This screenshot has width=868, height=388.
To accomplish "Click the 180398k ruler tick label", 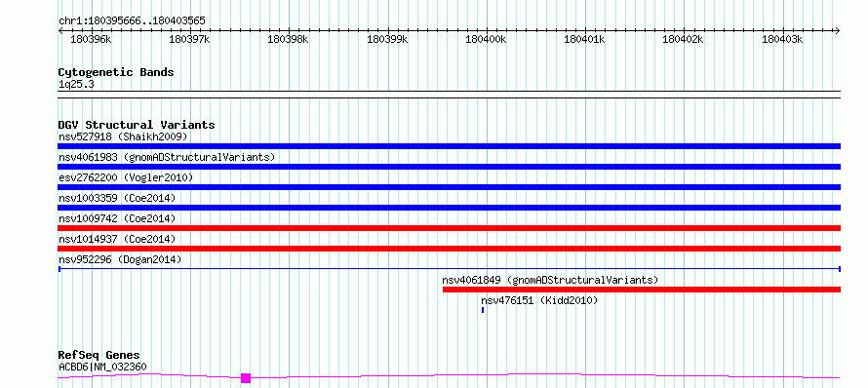I will [x=289, y=39].
